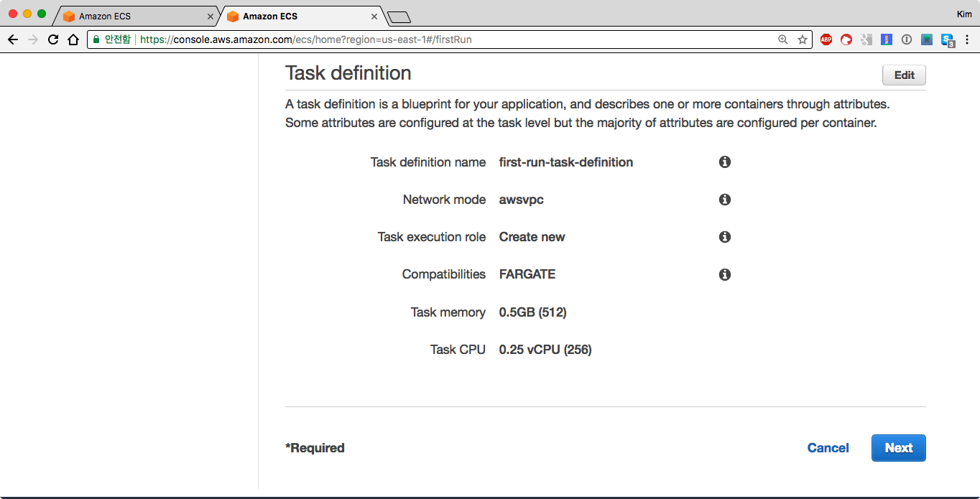Open the Lighthouse extension icon
The height and width of the screenshot is (499, 980).
point(887,39)
